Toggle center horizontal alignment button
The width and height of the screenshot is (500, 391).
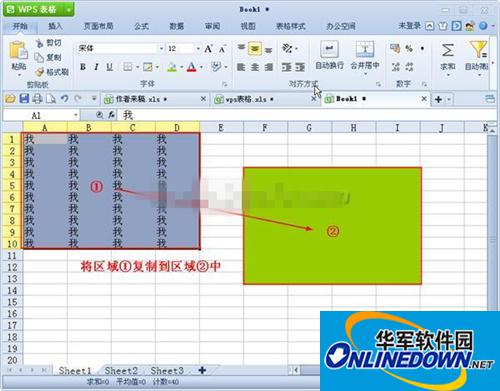[x=255, y=67]
